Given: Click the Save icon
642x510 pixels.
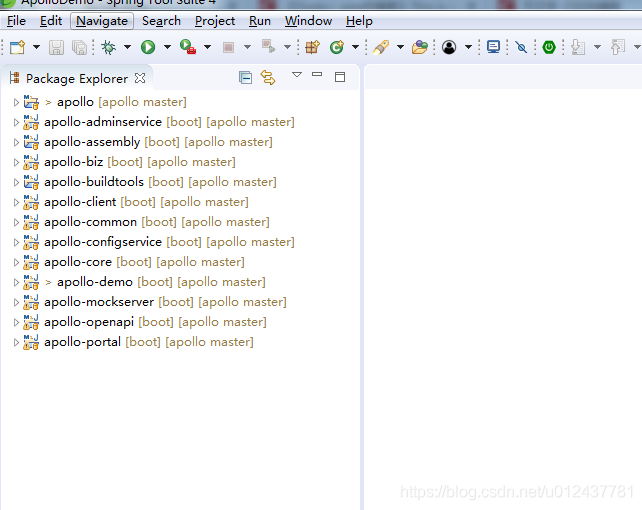Looking at the screenshot, I should click(57, 47).
